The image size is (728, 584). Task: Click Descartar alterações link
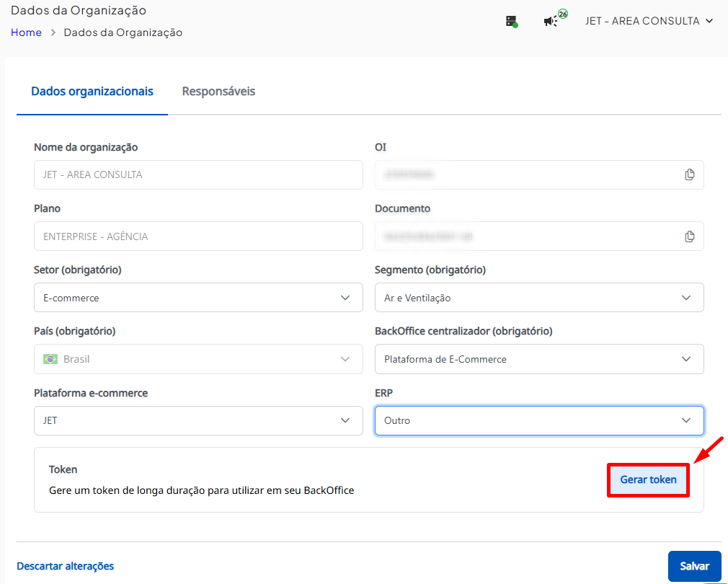(66, 566)
